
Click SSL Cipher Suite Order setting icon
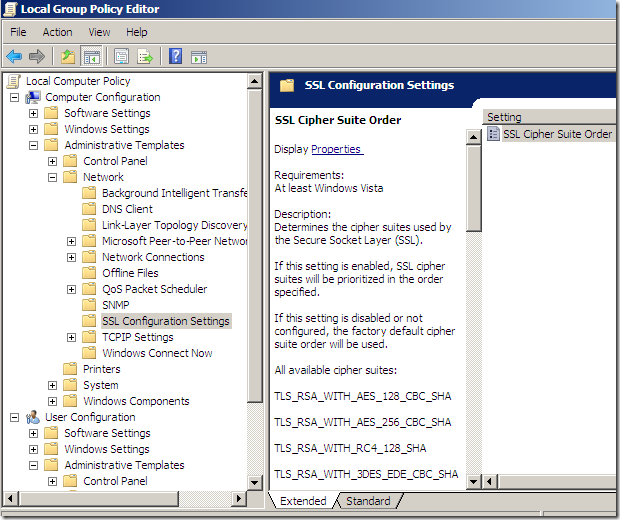pos(493,134)
